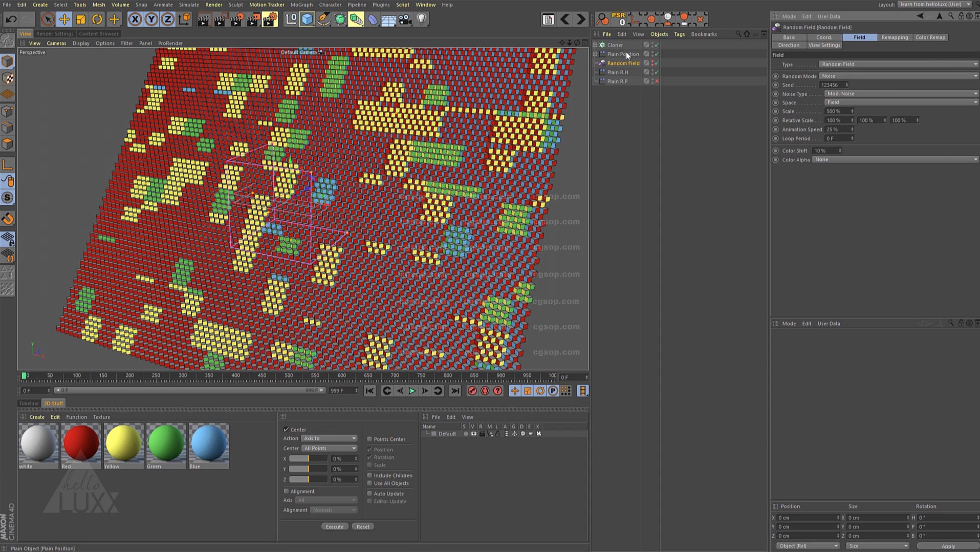
Task: Toggle the Z axis lock
Action: tap(167, 19)
